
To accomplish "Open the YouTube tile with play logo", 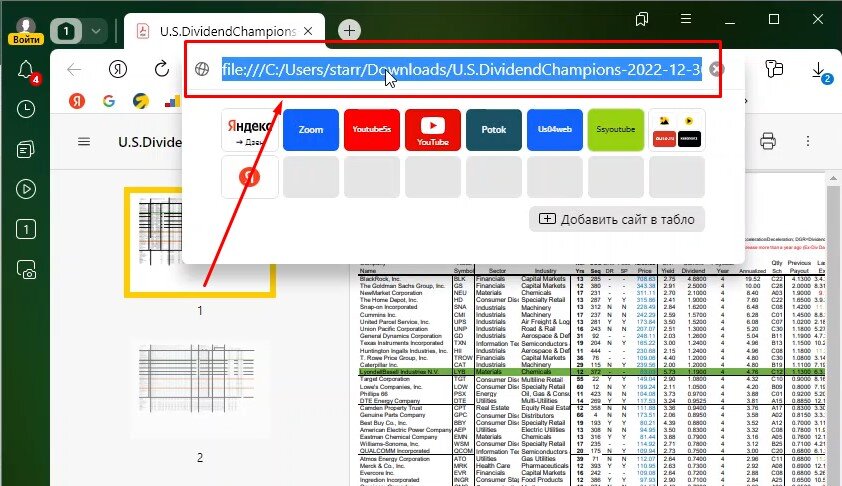I will (x=433, y=130).
